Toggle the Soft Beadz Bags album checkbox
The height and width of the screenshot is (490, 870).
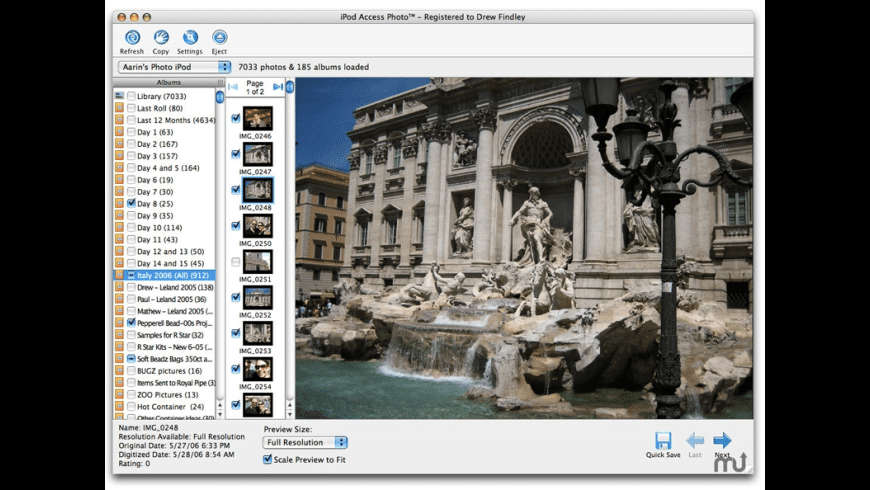[x=131, y=358]
